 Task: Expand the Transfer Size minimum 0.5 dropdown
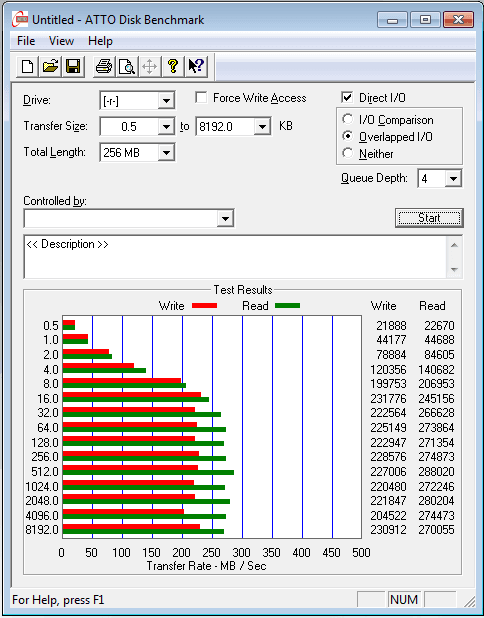point(166,127)
